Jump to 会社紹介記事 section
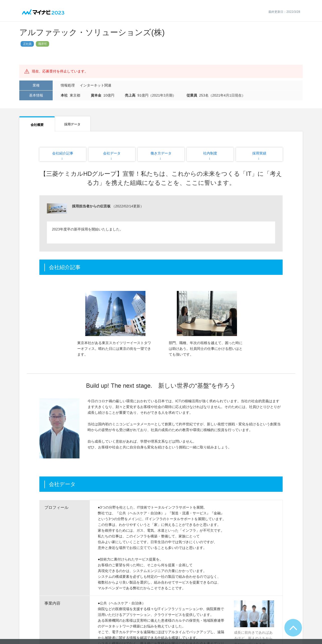 63,154
